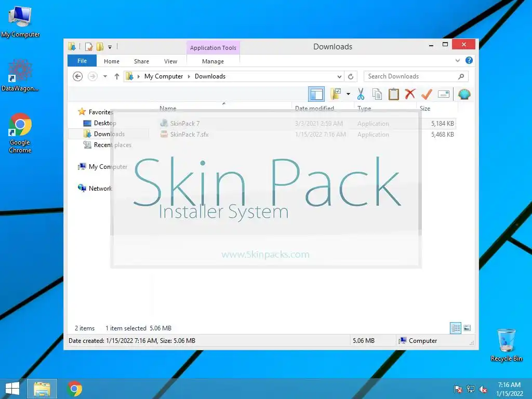Click the orange checkmark toolbar icon
532x399 pixels.
(x=427, y=94)
